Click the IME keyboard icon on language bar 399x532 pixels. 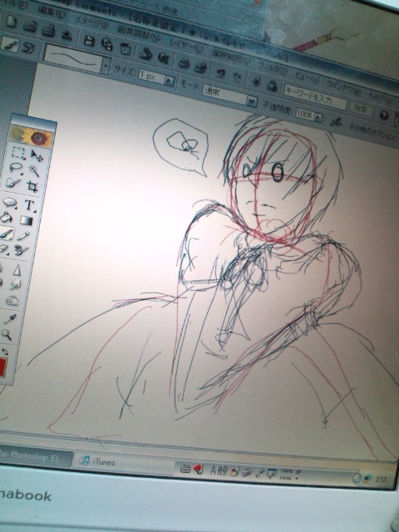185,469
